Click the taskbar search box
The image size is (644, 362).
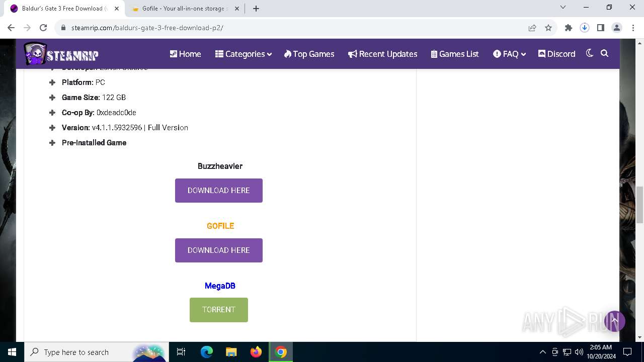point(97,352)
